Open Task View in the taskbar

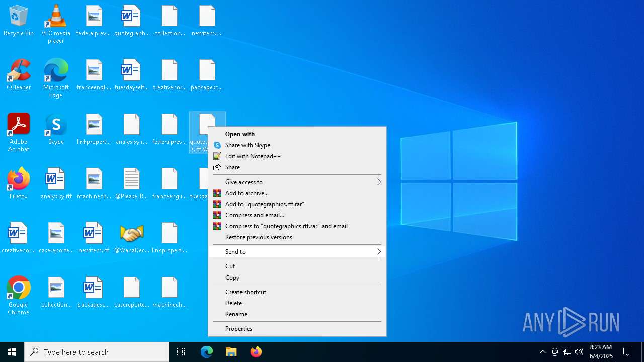(181, 352)
